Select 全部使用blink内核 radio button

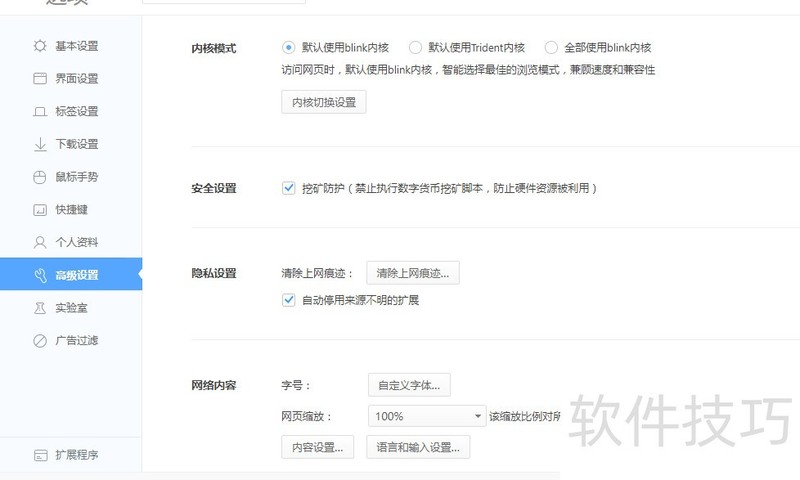(x=551, y=47)
